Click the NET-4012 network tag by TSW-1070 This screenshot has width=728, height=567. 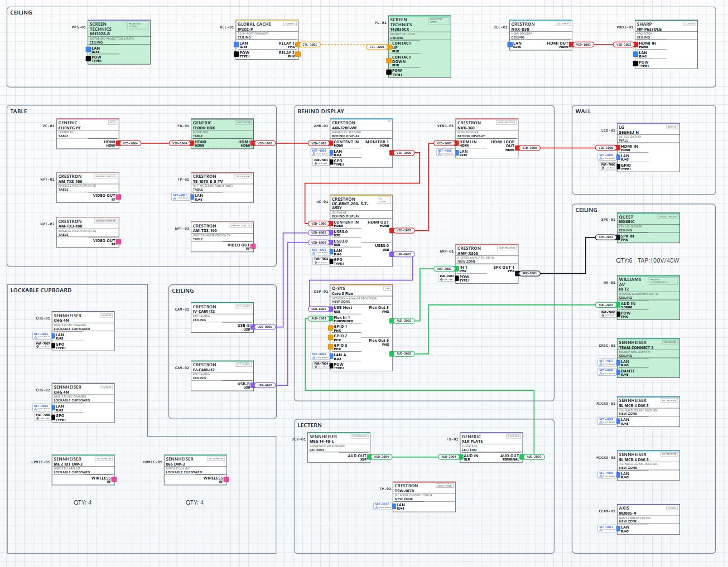point(382,505)
